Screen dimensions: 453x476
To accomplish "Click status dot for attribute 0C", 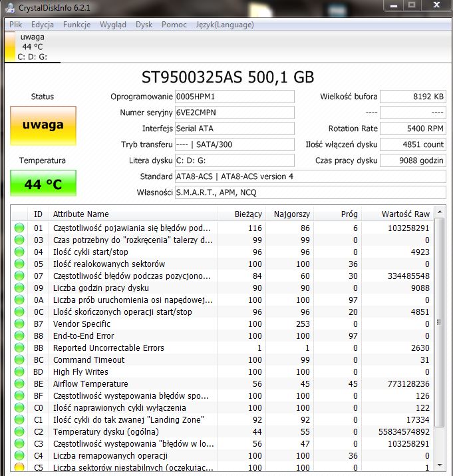I will click(19, 312).
